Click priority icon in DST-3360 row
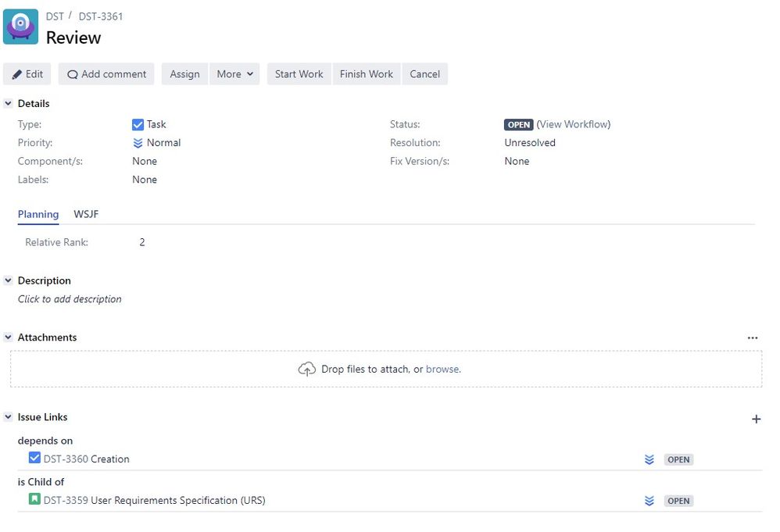 click(x=649, y=459)
